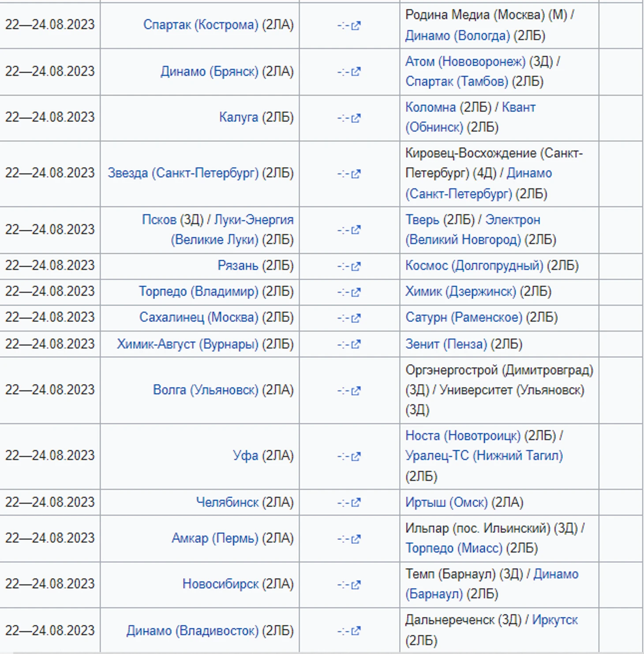Follow the Сахалинец (Москва) link
The image size is (644, 654).
(x=198, y=318)
